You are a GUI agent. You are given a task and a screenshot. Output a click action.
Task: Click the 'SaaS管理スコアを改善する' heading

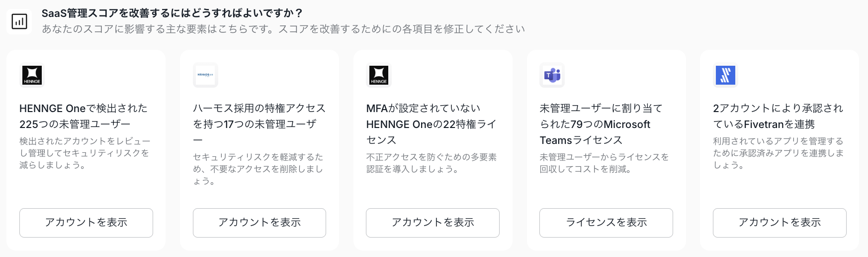172,13
